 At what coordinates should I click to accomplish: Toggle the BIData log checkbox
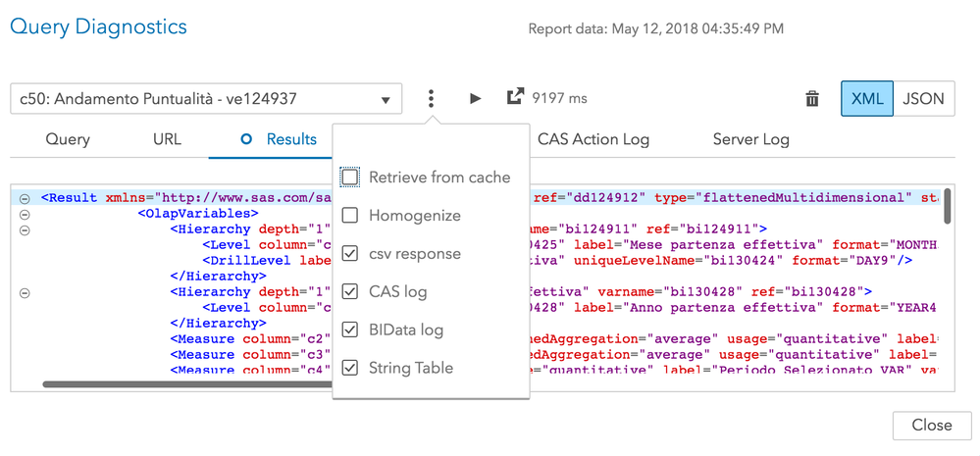[350, 330]
